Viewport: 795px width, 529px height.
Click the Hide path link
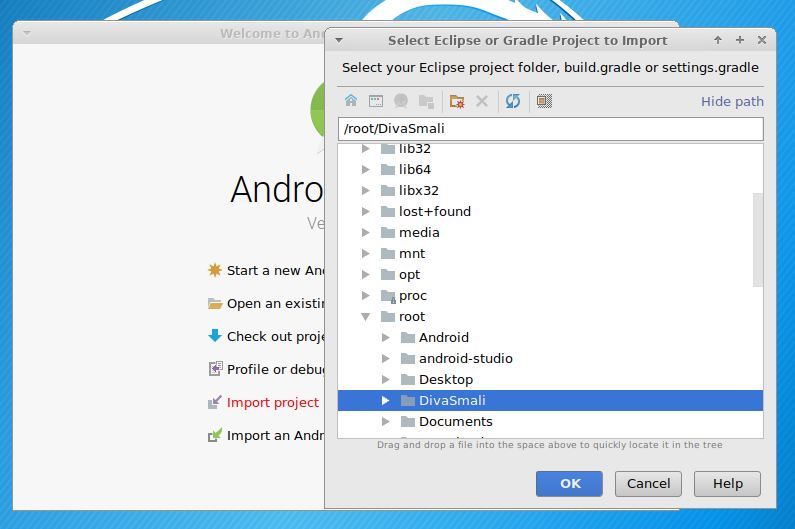[732, 101]
